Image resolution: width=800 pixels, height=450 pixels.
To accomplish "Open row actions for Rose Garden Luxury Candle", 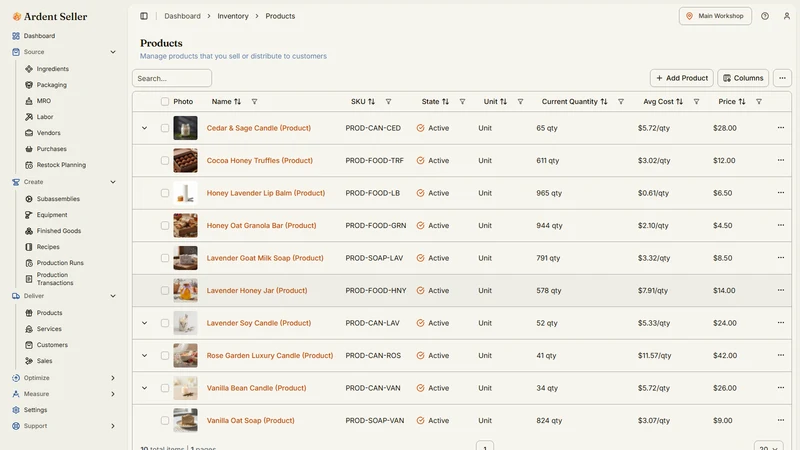I will pyautogui.click(x=781, y=355).
